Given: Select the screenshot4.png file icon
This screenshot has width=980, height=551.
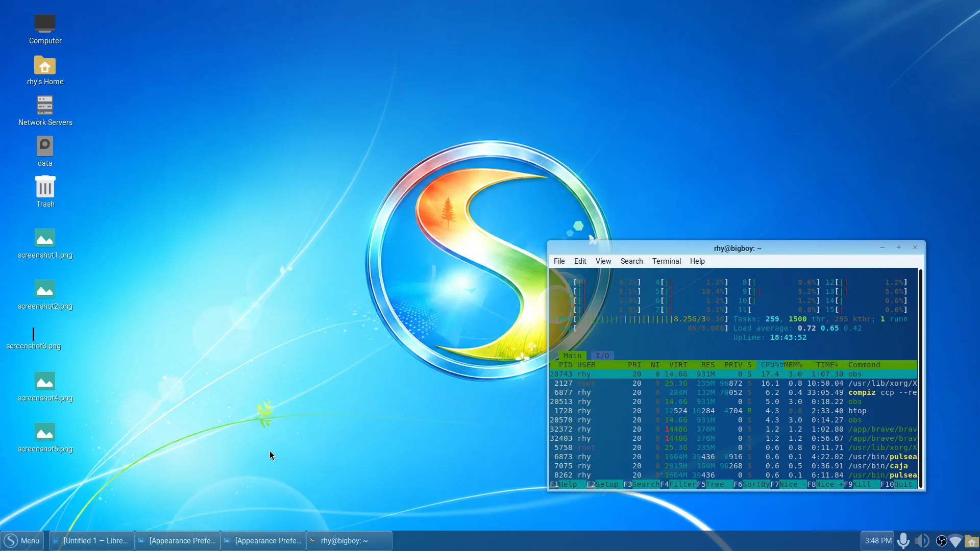Looking at the screenshot, I should [45, 381].
